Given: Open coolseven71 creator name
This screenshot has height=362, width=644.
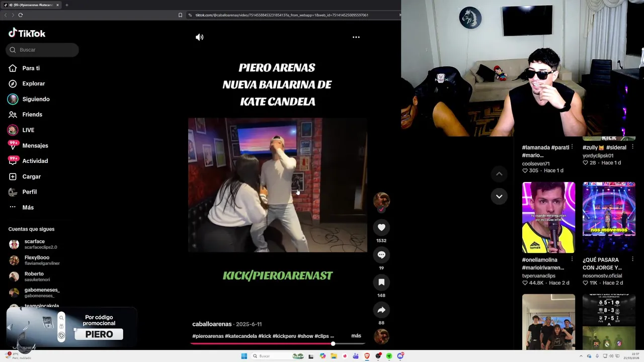Looking at the screenshot, I should pyautogui.click(x=536, y=164).
